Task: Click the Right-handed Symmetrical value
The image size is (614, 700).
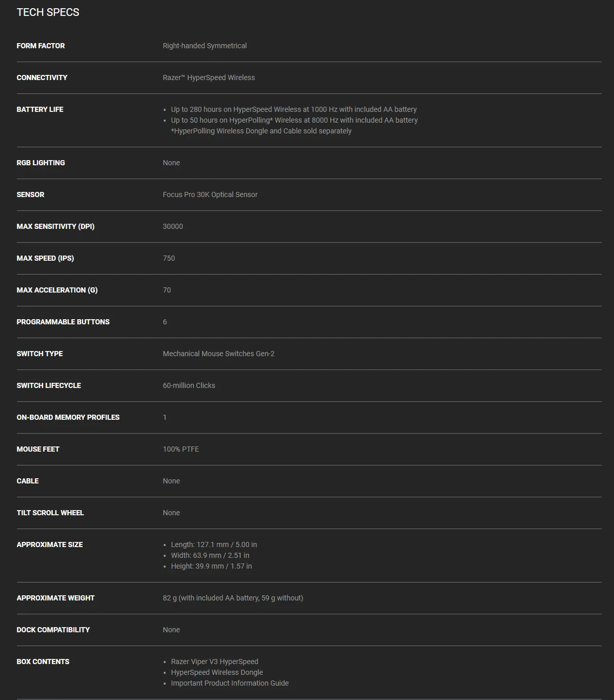Action: click(205, 46)
